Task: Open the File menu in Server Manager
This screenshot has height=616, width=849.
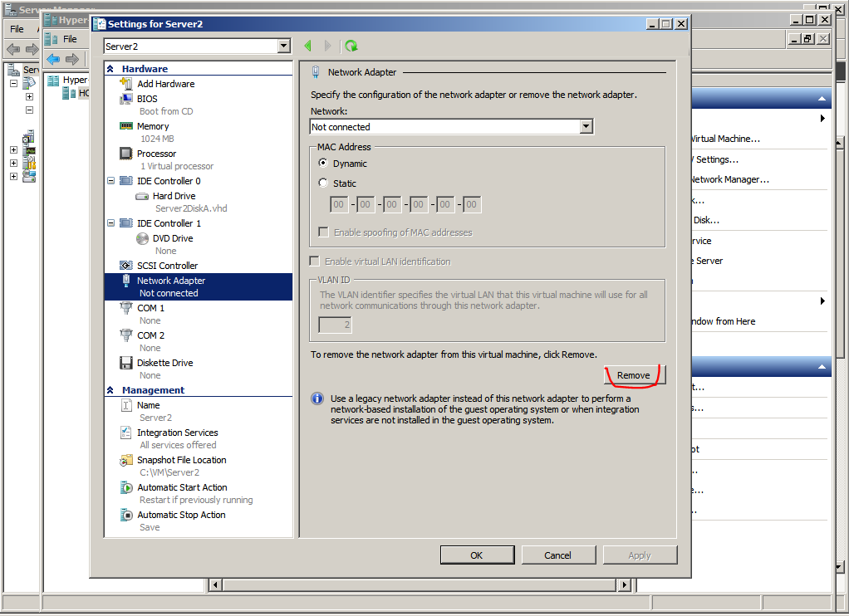Action: [17, 29]
